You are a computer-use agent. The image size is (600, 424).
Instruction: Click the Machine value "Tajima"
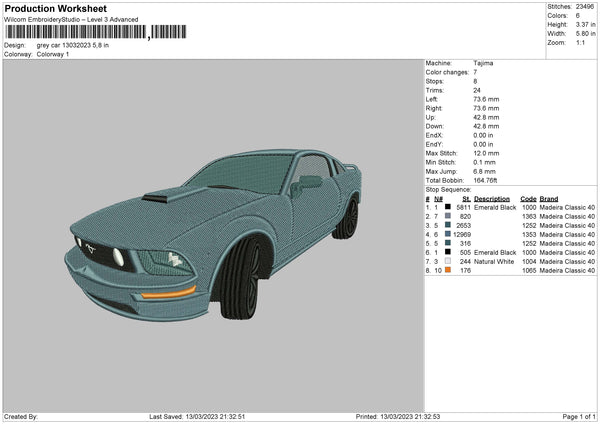483,63
